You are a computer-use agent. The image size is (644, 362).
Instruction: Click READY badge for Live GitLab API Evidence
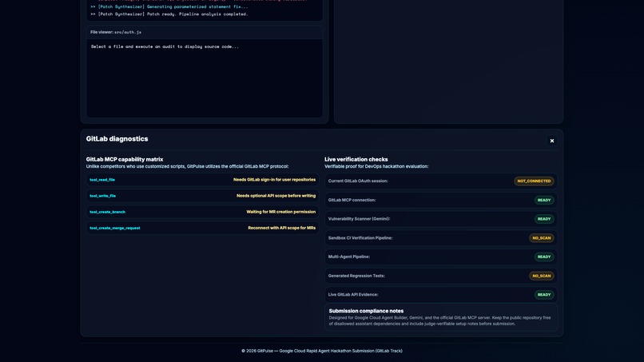pos(544,295)
